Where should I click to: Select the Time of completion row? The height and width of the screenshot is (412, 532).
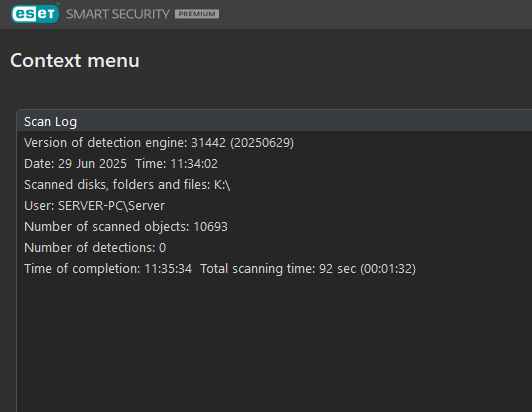pyautogui.click(x=274, y=269)
